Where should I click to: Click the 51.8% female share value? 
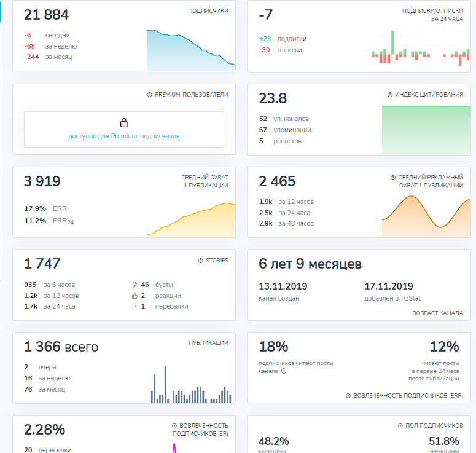(444, 441)
